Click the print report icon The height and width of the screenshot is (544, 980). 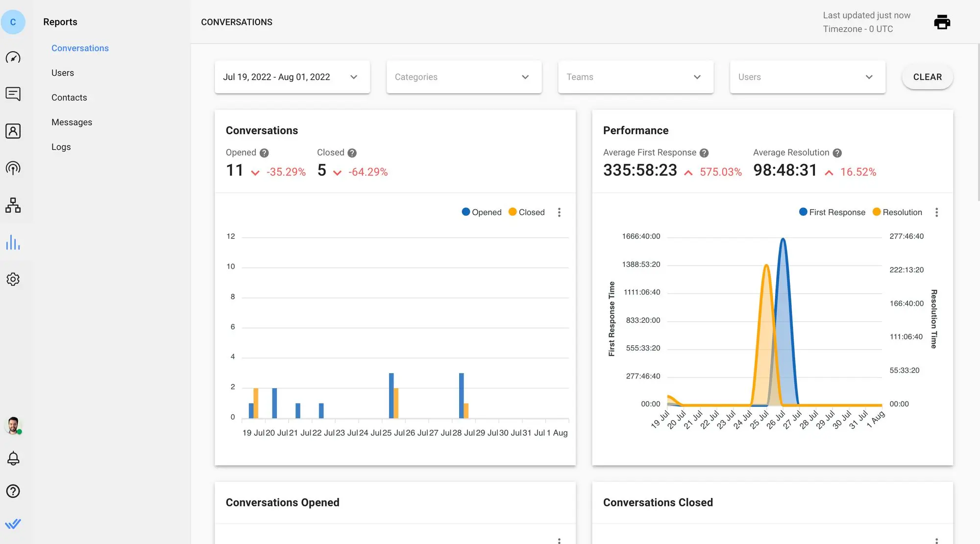[x=941, y=22]
